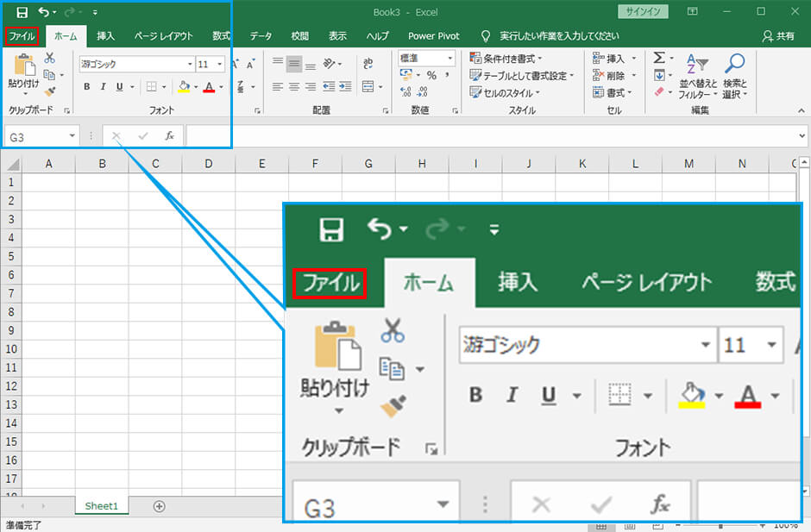The image size is (811, 532).
Task: Switch to the Power Pivot tab
Action: 433,35
